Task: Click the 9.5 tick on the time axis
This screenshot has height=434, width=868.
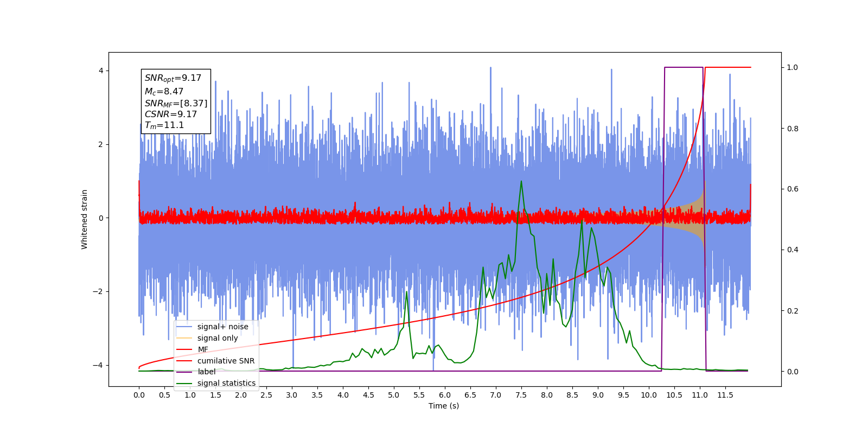Action: (x=623, y=395)
